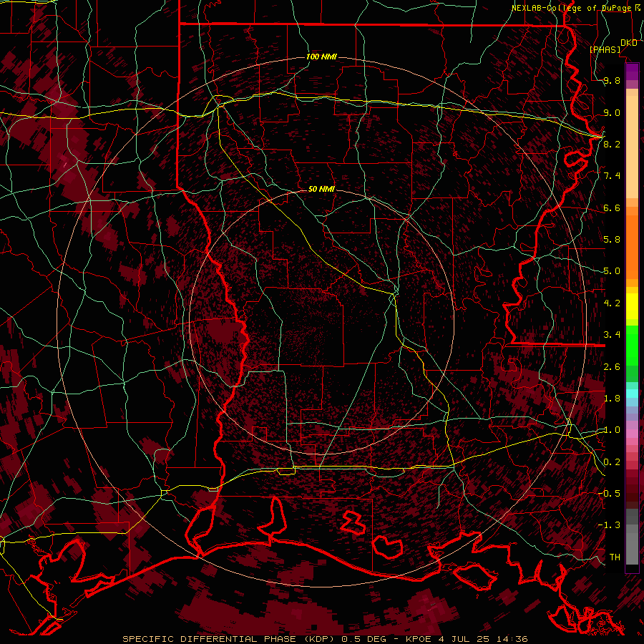Click the 4.2 value on the color scale
The image size is (644, 644).
(612, 303)
